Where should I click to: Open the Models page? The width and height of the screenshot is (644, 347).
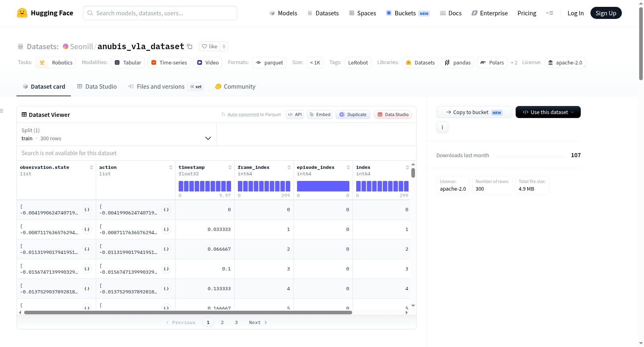tap(283, 13)
